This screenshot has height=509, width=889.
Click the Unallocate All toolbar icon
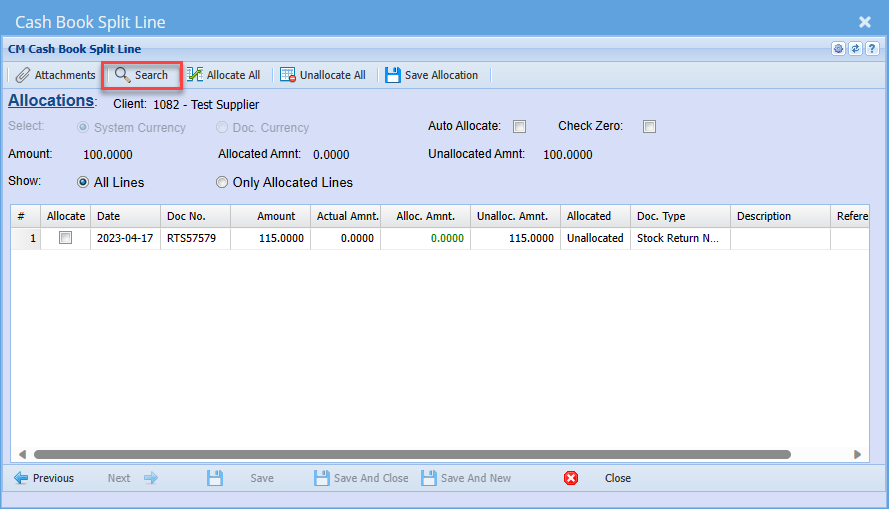[x=288, y=75]
